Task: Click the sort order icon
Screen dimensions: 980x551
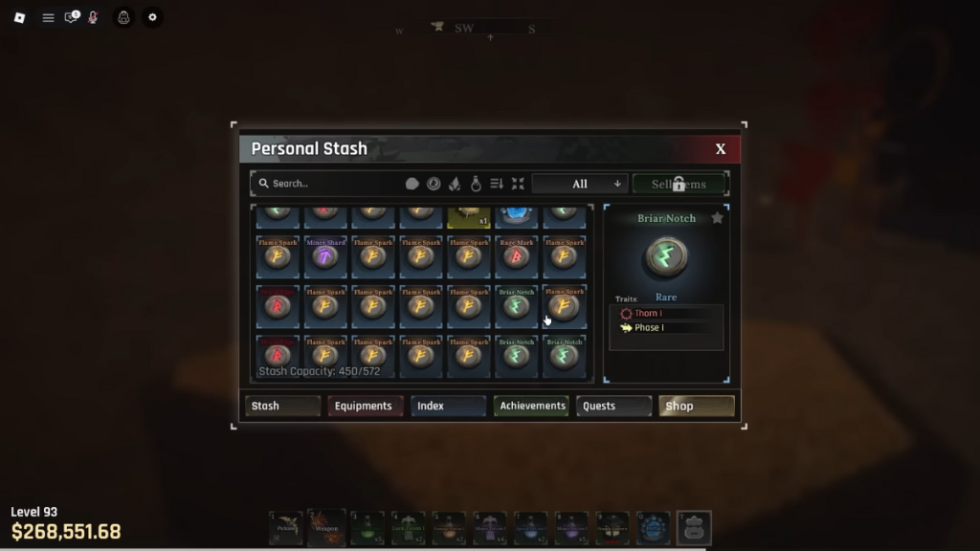Action: (497, 184)
